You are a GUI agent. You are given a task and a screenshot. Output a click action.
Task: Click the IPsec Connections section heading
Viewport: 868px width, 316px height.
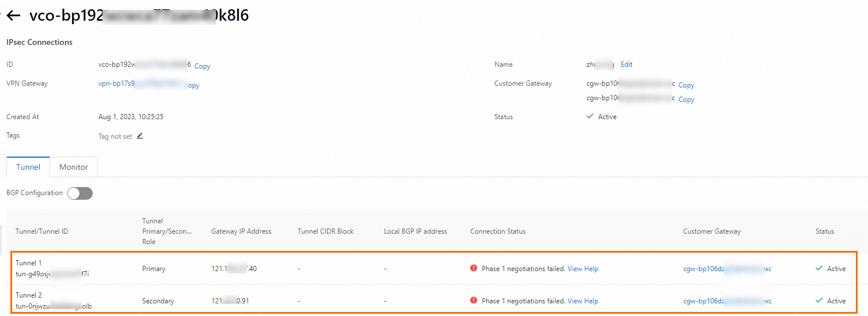(39, 42)
